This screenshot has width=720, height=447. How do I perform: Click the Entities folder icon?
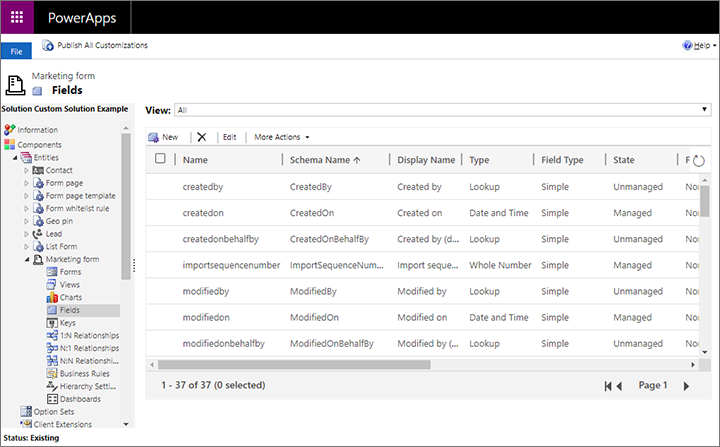pyautogui.click(x=26, y=158)
